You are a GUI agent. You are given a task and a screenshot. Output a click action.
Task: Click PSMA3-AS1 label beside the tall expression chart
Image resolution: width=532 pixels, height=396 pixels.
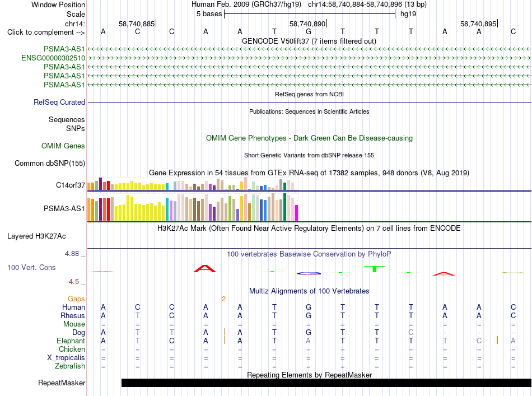(64, 209)
